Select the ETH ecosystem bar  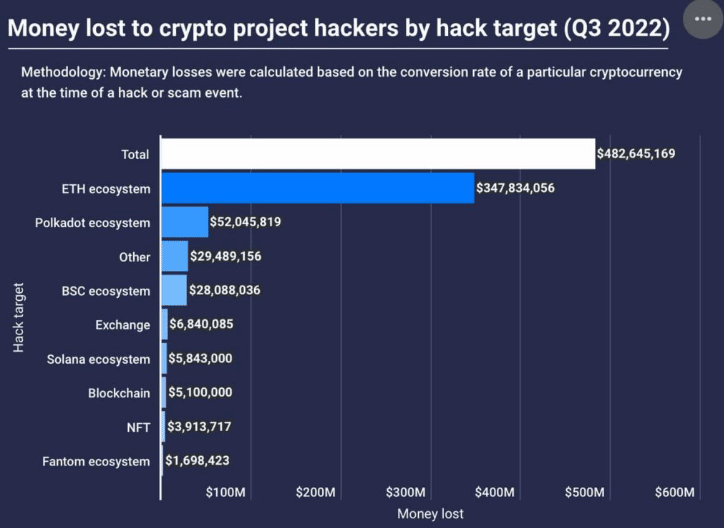point(317,188)
